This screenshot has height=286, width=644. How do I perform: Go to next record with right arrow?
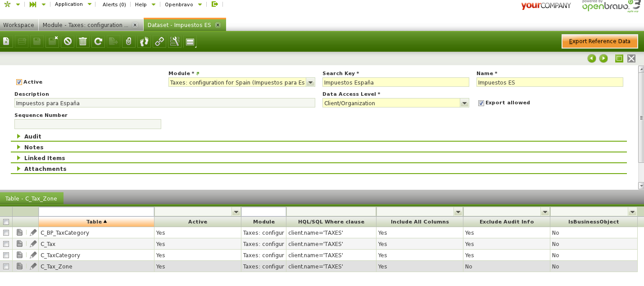[603, 58]
